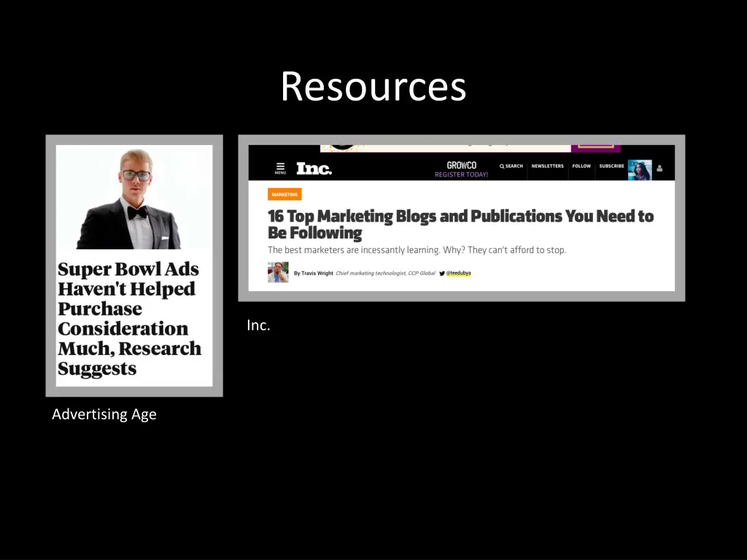Select the Advertising Age caption

(x=104, y=414)
